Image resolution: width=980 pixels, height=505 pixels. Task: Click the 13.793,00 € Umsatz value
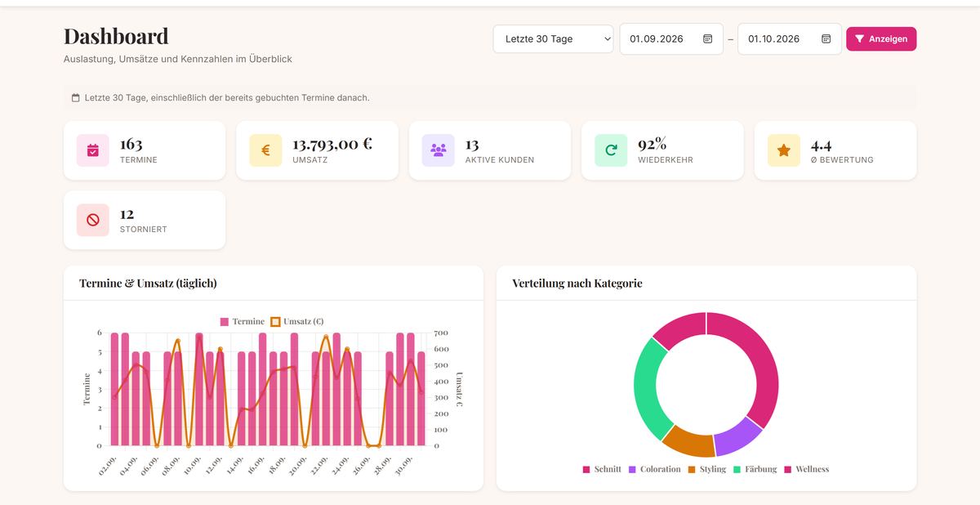[332, 144]
